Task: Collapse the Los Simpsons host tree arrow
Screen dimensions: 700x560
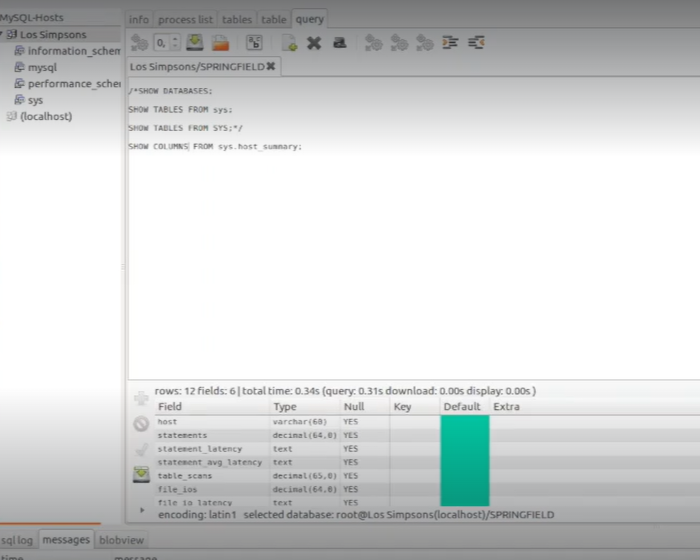Action: pos(2,34)
